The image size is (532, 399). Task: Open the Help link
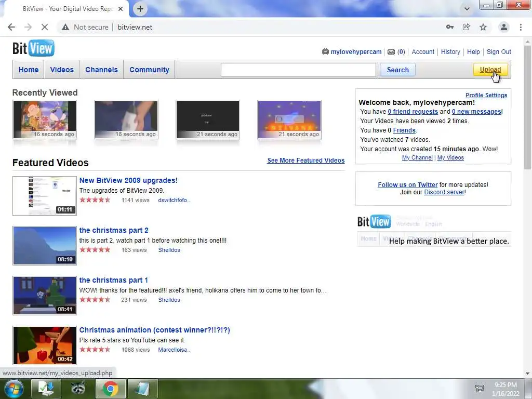473,52
